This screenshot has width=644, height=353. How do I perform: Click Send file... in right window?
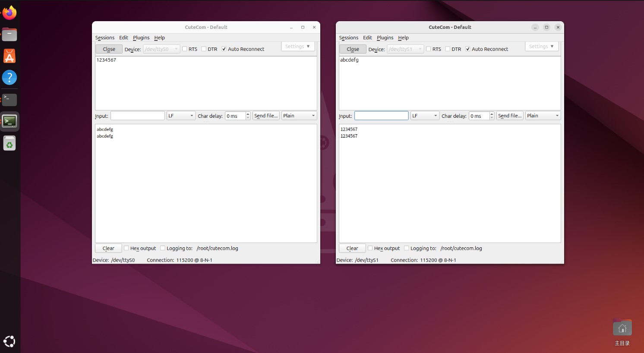pos(510,116)
